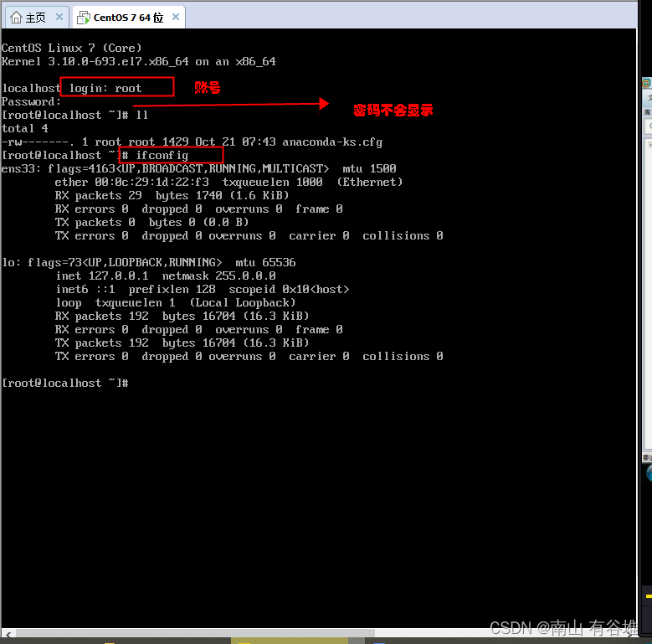Close the CentOS 7 64 位 tab

pos(176,17)
